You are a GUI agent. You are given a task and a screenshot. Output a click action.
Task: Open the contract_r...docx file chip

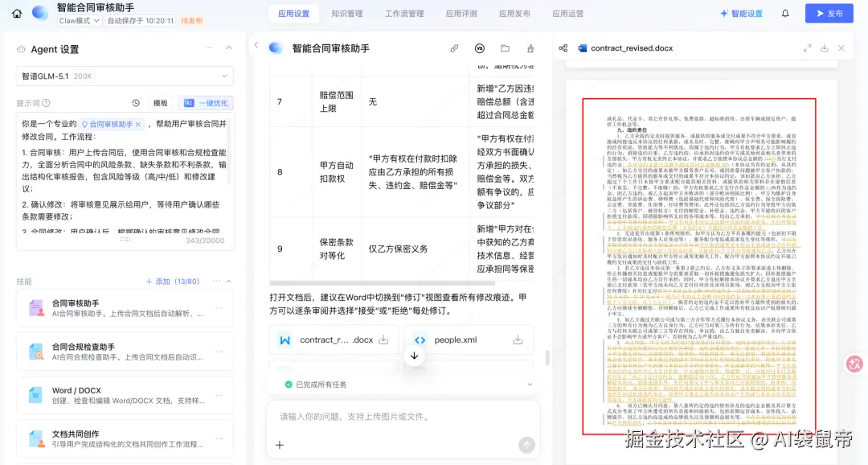click(x=334, y=339)
